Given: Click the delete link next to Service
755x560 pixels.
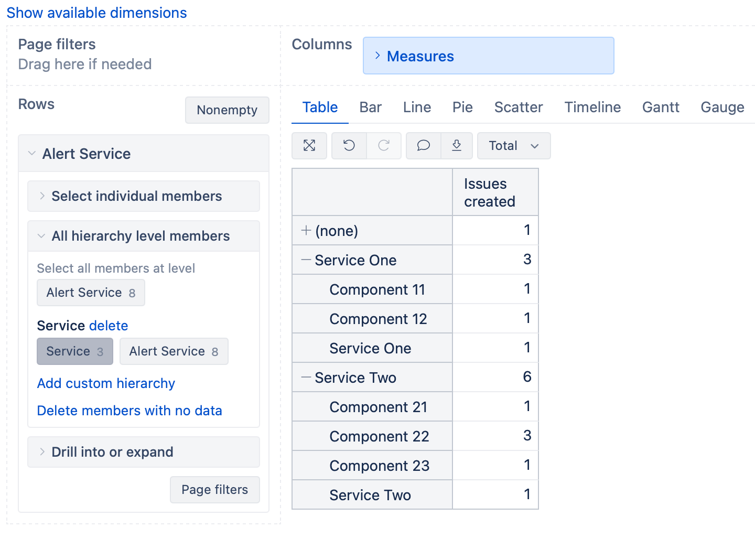Looking at the screenshot, I should tap(109, 326).
